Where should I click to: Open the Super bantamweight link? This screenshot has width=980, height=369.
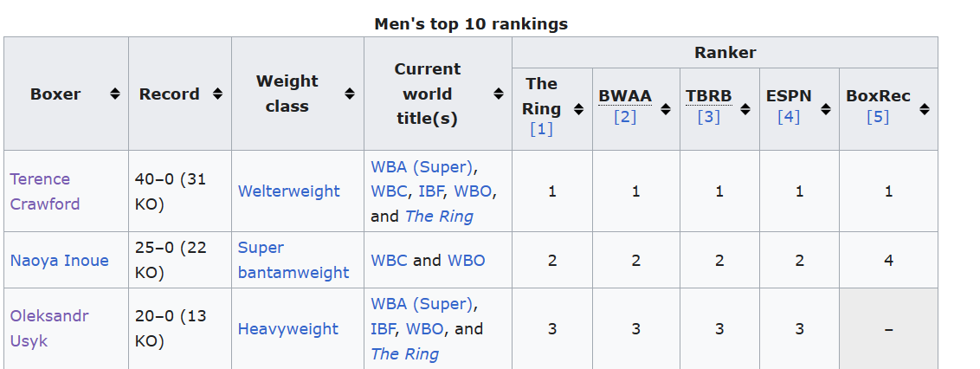pyautogui.click(x=293, y=260)
